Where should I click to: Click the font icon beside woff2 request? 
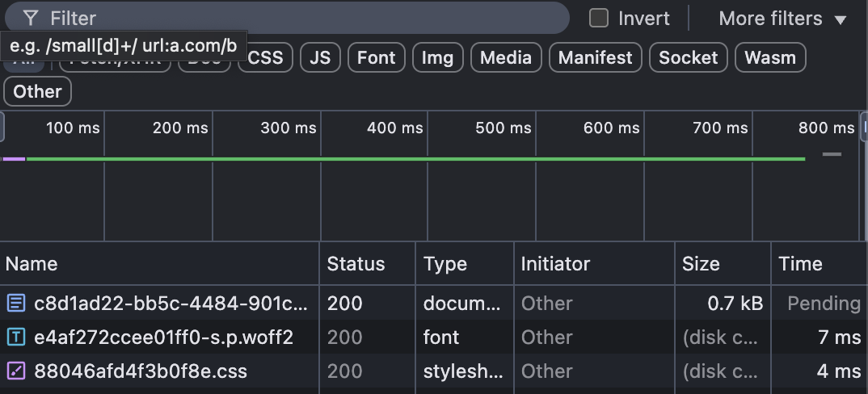tap(15, 337)
